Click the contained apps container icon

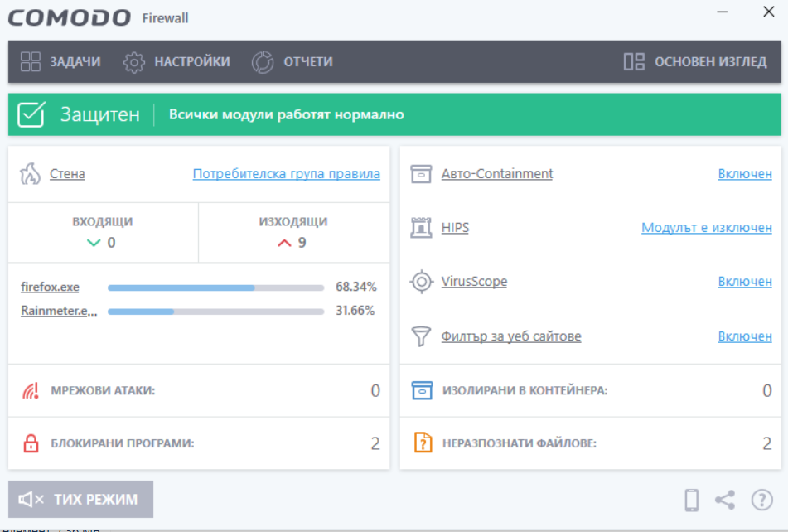pyautogui.click(x=422, y=391)
